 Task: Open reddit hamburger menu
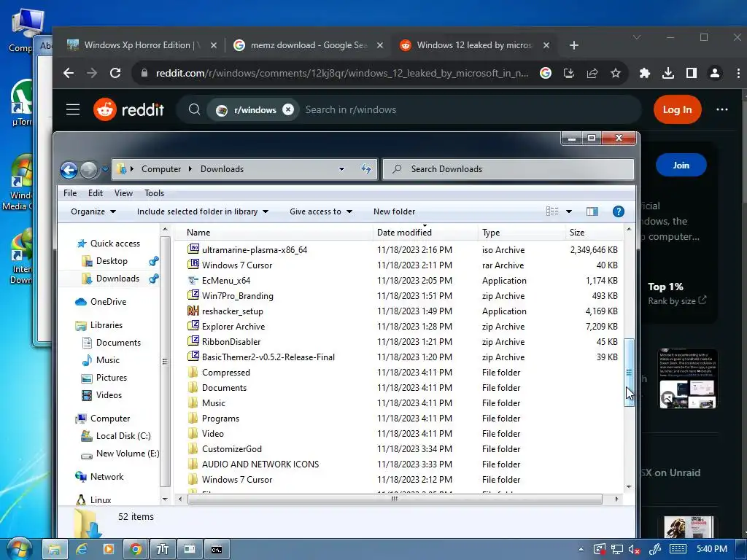click(73, 109)
